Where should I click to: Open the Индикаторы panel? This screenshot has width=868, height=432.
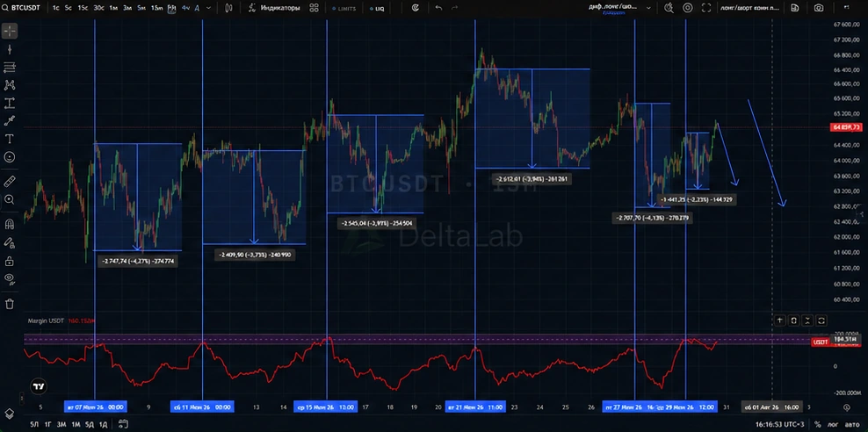coord(275,8)
